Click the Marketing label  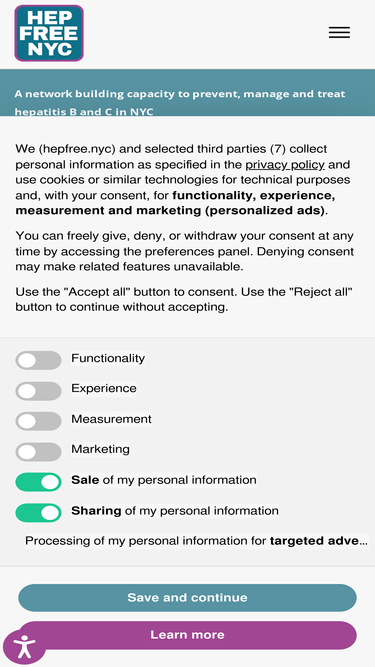[100, 449]
